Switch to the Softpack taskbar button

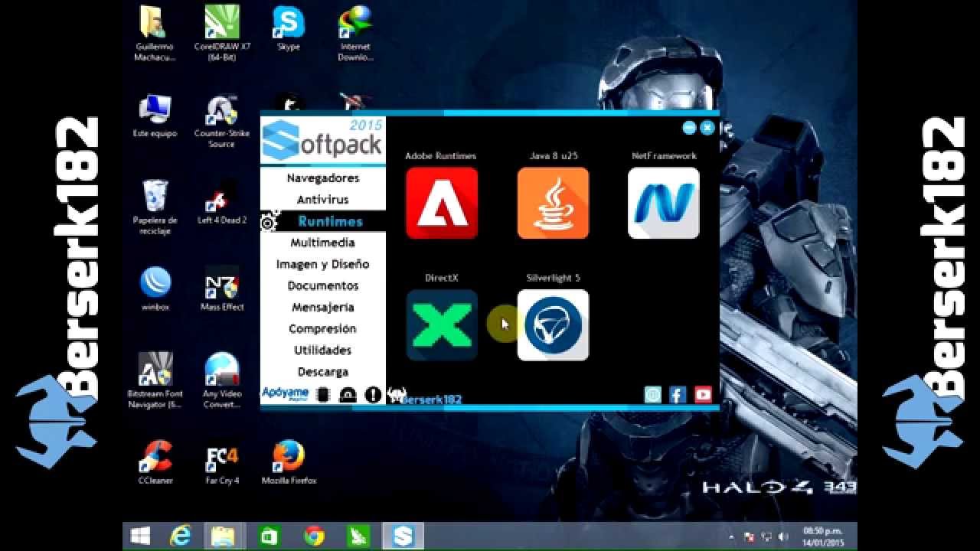[x=403, y=536]
